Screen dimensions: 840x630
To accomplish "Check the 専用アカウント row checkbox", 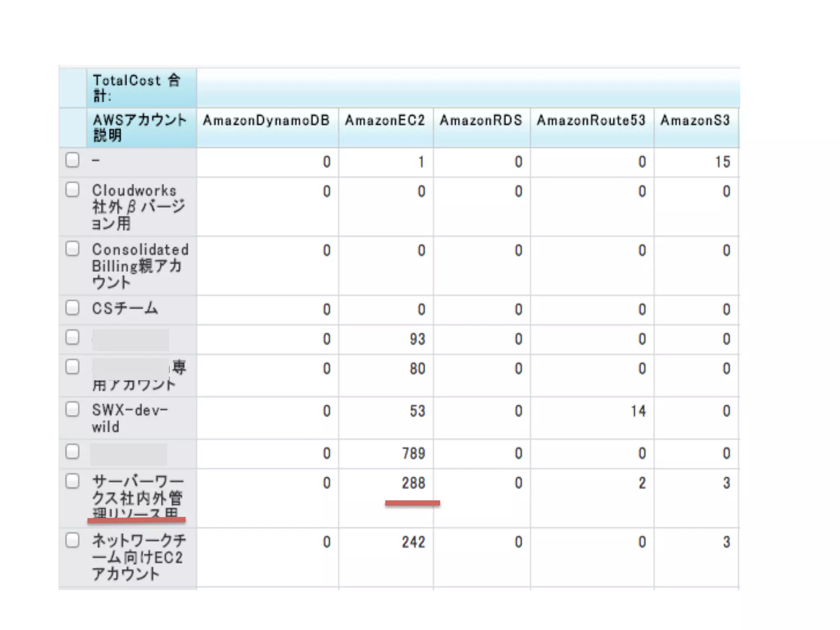I will tap(73, 367).
